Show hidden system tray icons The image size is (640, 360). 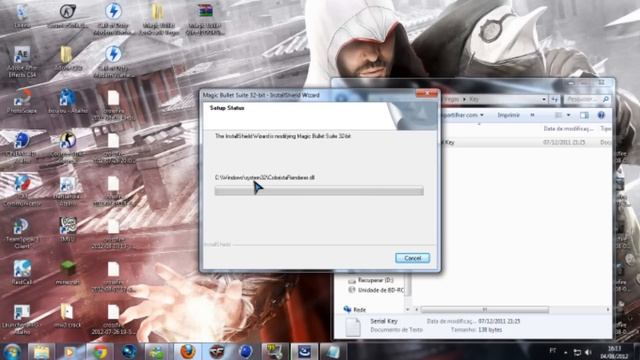(566, 352)
